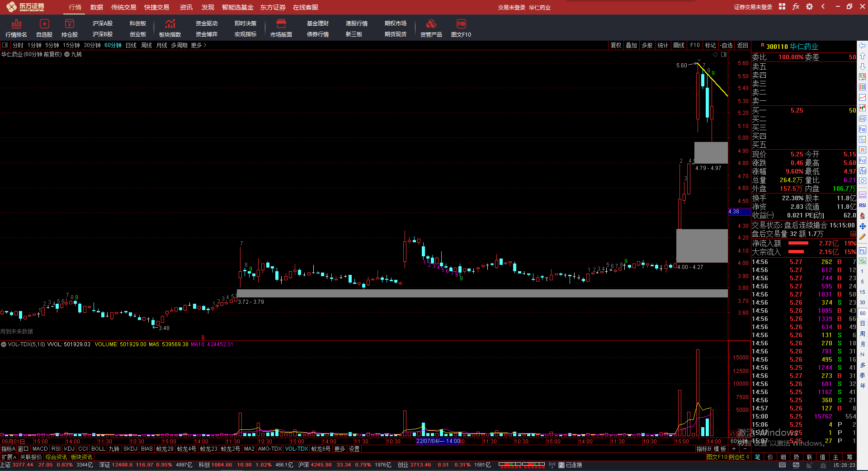This screenshot has width=868, height=471.
Task: Click the 上证 3277.44 index in status bar
Action: [17, 465]
